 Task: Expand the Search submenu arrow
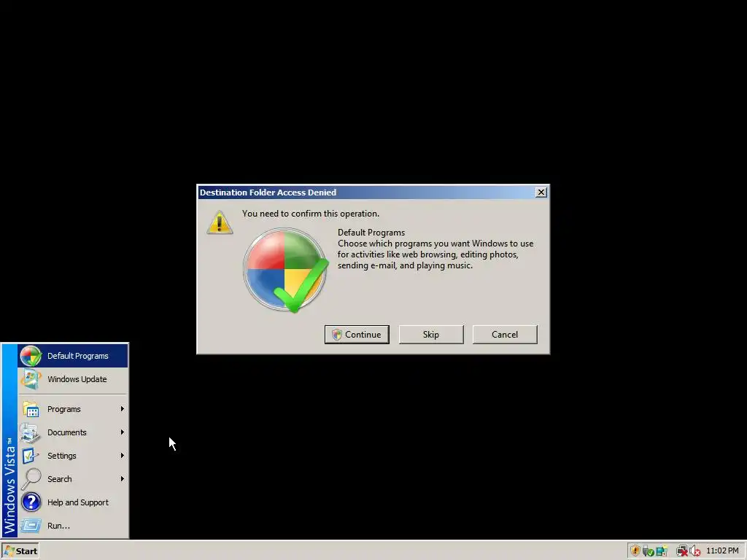123,479
